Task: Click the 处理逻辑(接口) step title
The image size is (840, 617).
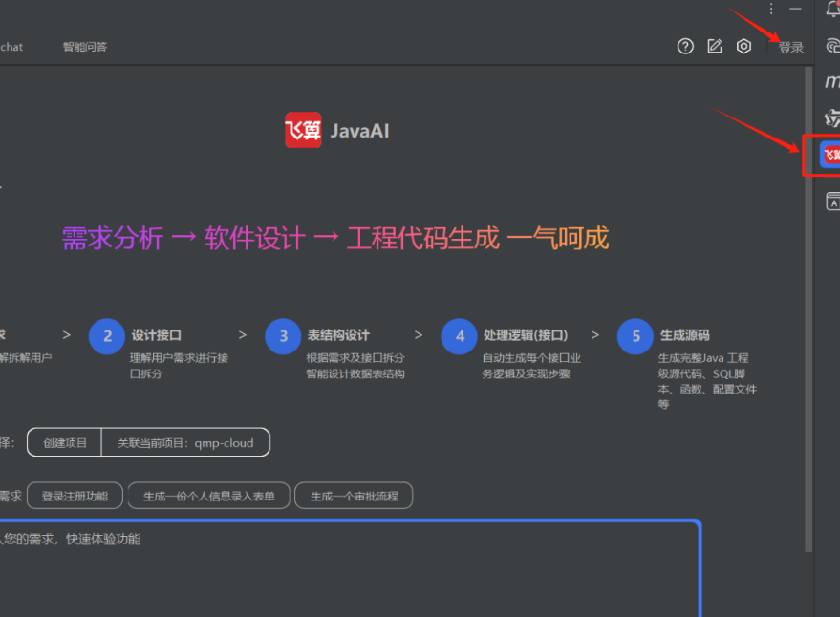Action: pyautogui.click(x=526, y=335)
